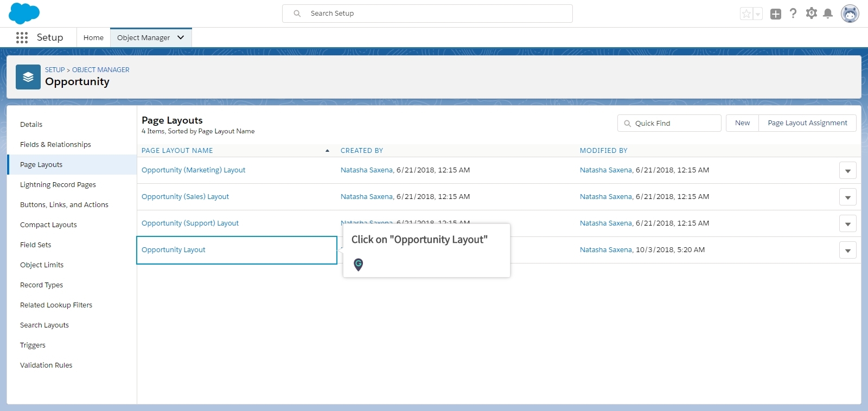
Task: Click the Opportunity object layers icon
Action: coord(28,77)
